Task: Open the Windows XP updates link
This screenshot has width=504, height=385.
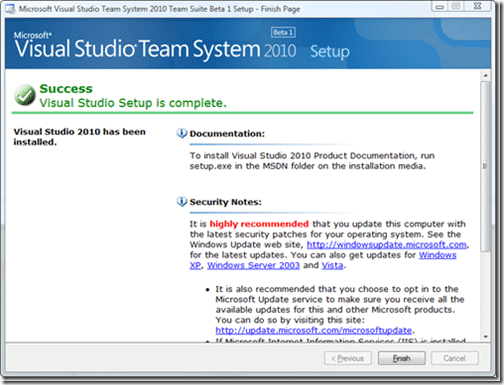Action: point(437,255)
